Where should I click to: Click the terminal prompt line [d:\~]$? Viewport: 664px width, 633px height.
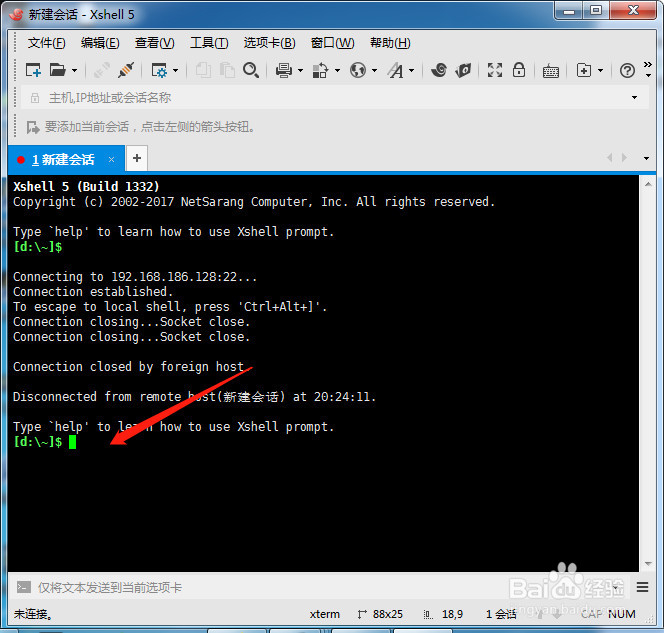click(x=38, y=442)
